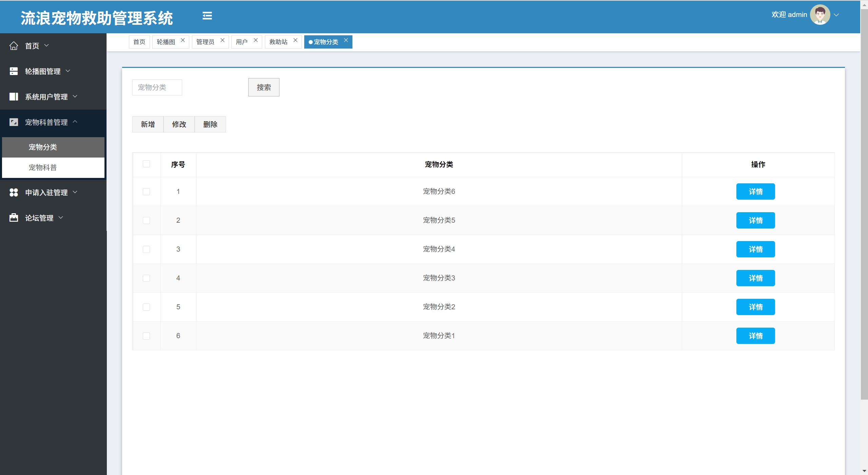This screenshot has height=475, width=868.
Task: Close the 救助站 tab
Action: [x=295, y=40]
